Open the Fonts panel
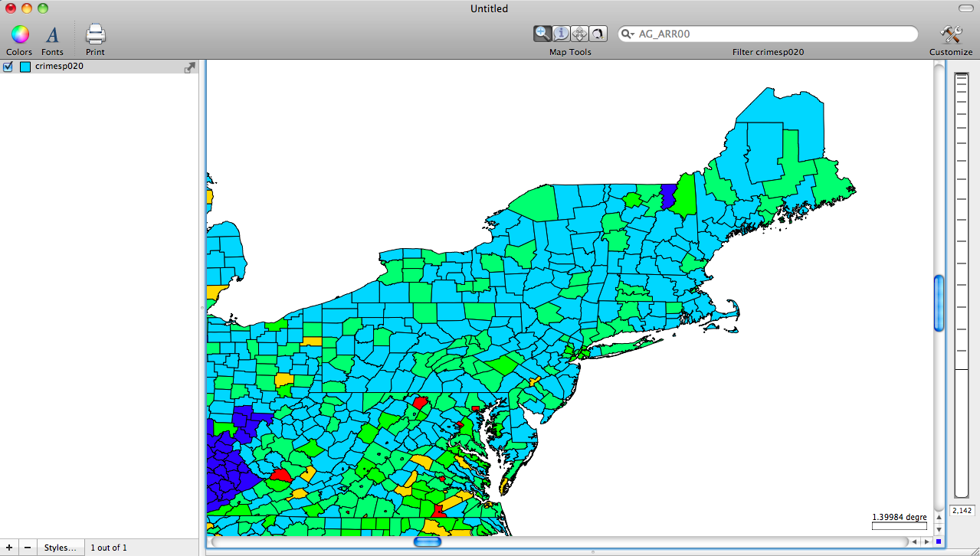Image resolution: width=980 pixels, height=556 pixels. tap(52, 35)
